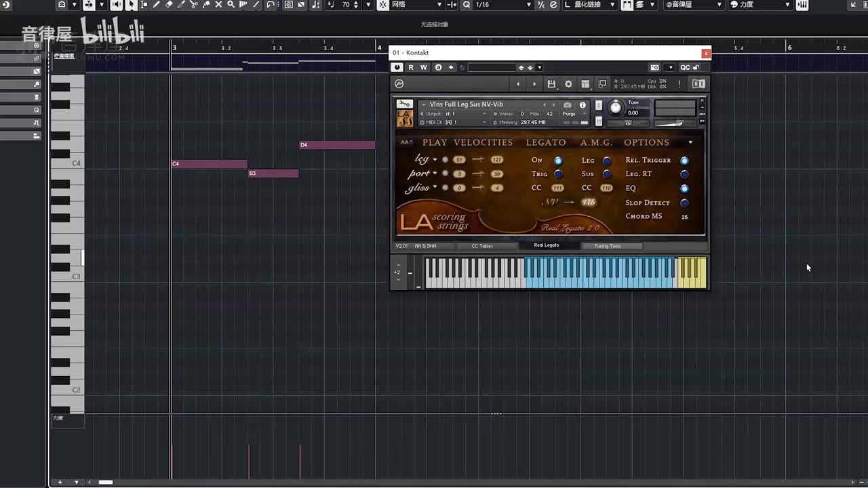Toggle the A.M.G. Leg switch
This screenshot has height=488, width=868.
(x=607, y=161)
